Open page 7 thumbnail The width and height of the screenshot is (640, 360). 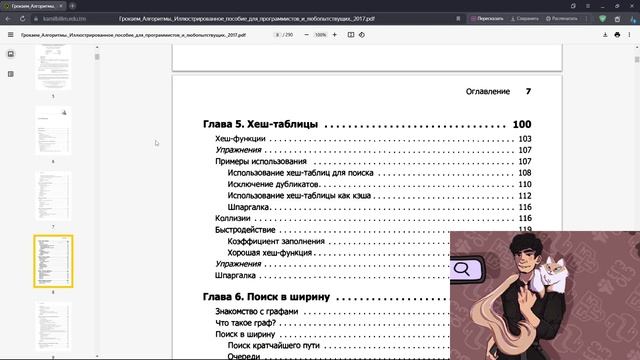[x=53, y=196]
